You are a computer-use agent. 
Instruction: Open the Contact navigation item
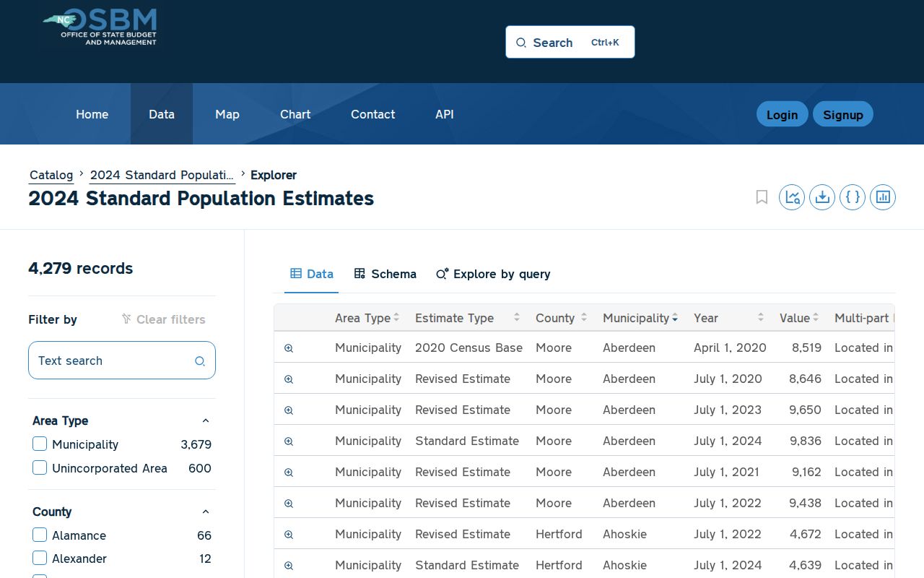pyautogui.click(x=373, y=114)
